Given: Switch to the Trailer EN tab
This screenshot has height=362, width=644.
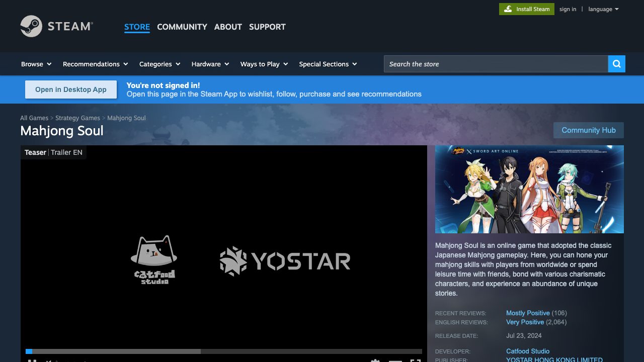Looking at the screenshot, I should pyautogui.click(x=66, y=152).
